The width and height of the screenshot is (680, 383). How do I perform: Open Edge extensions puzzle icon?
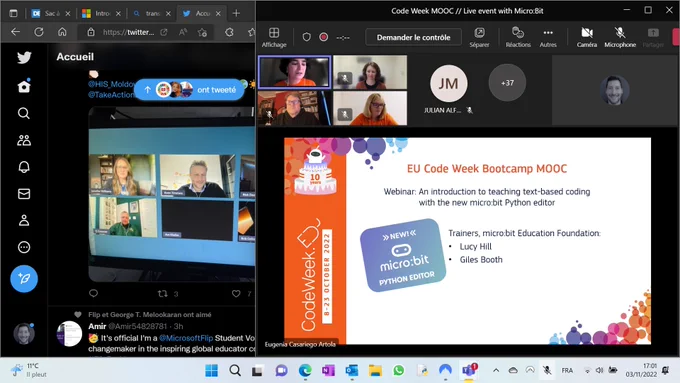tap(229, 32)
